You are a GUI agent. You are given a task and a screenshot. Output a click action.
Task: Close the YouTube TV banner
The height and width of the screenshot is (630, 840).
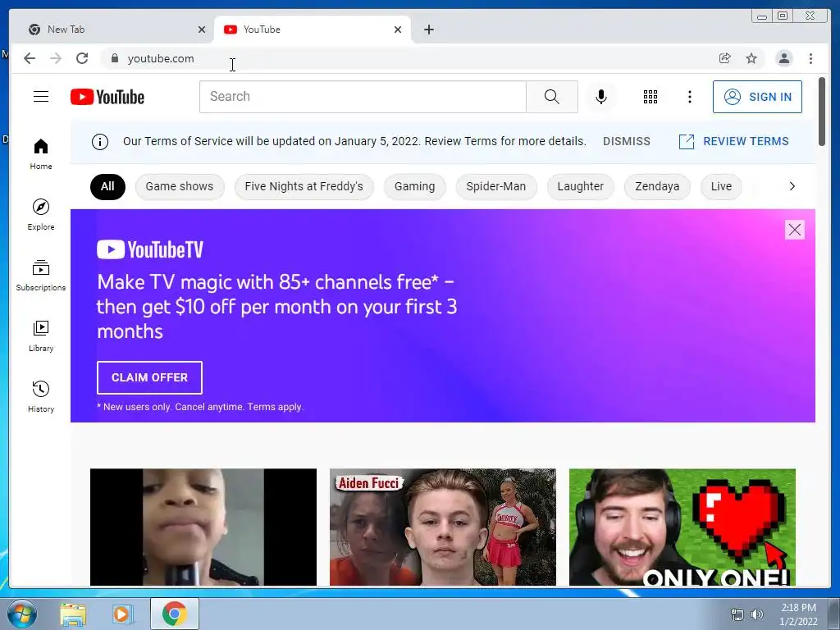point(794,230)
